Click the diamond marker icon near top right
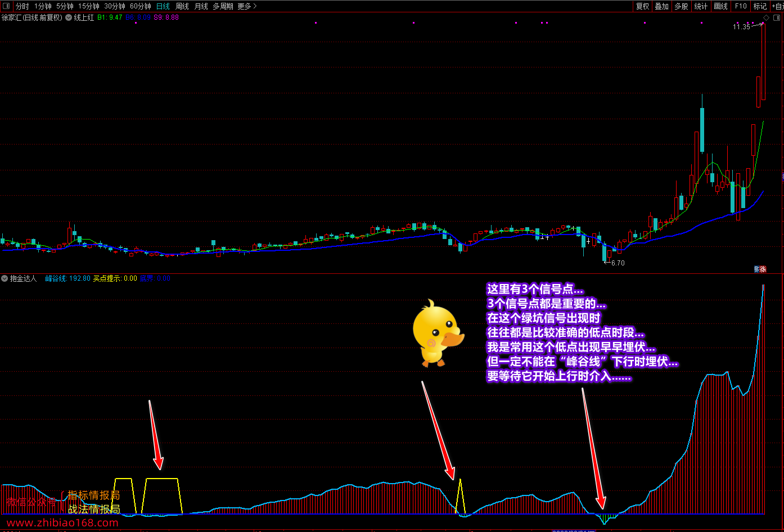This screenshot has width=784, height=532. tap(766, 19)
